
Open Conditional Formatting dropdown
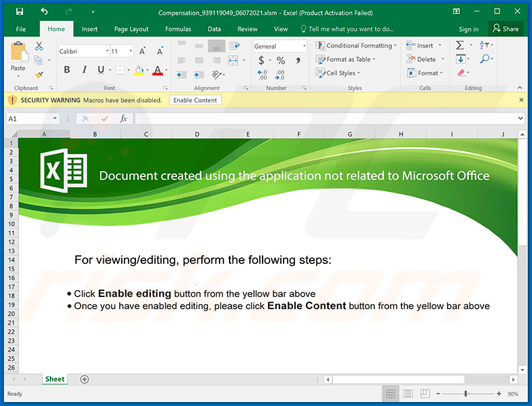coord(356,46)
